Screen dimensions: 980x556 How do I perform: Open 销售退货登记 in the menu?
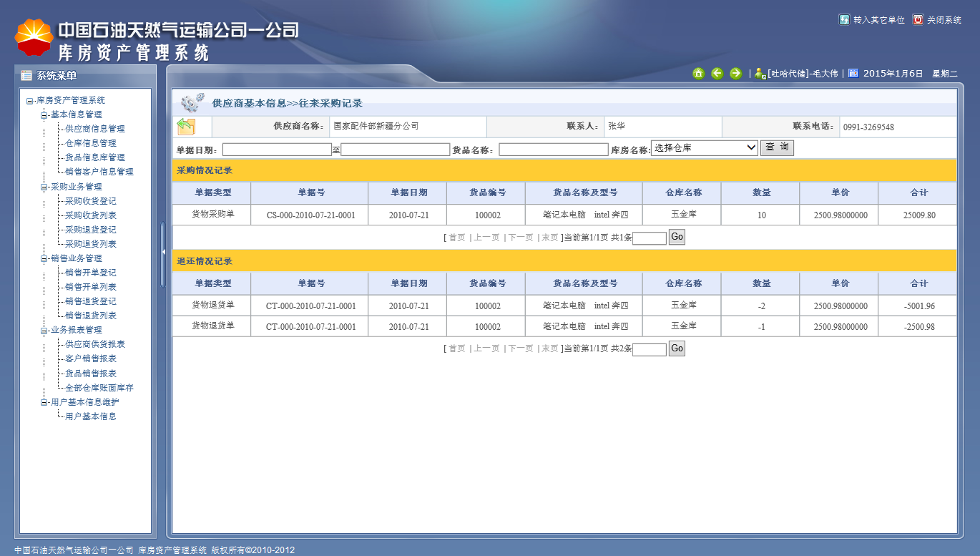(x=91, y=301)
